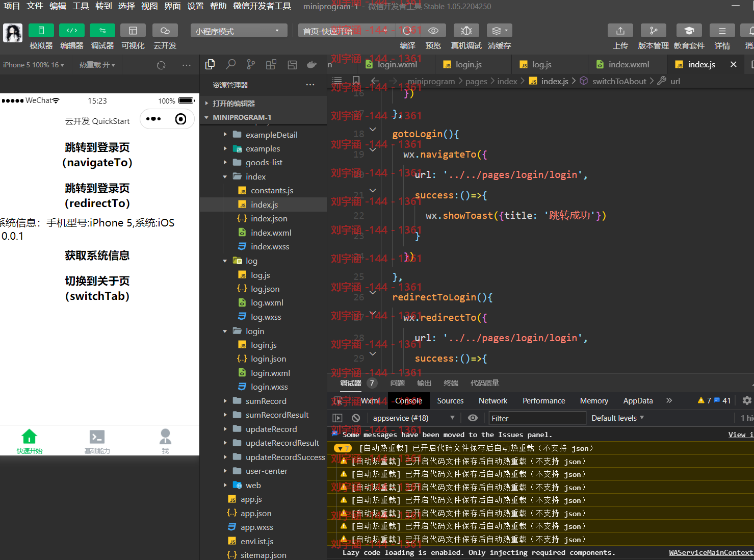Open index.wxml in file tree
This screenshot has width=754, height=560.
point(271,233)
